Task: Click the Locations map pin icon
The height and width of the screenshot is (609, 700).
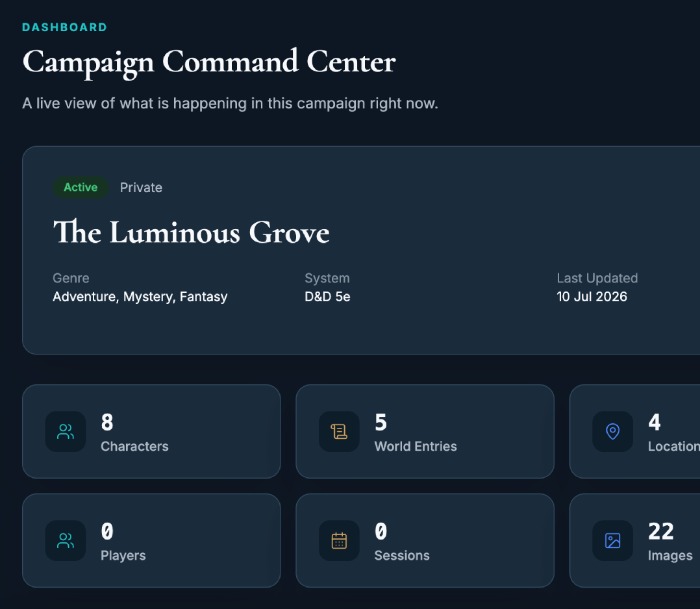Action: coord(612,431)
